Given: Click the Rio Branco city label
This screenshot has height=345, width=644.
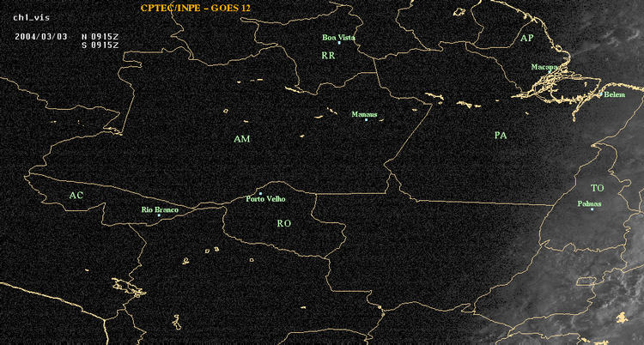Looking at the screenshot, I should click(160, 210).
